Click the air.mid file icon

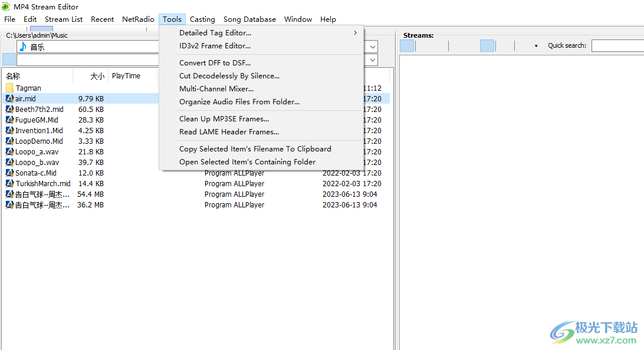click(9, 98)
